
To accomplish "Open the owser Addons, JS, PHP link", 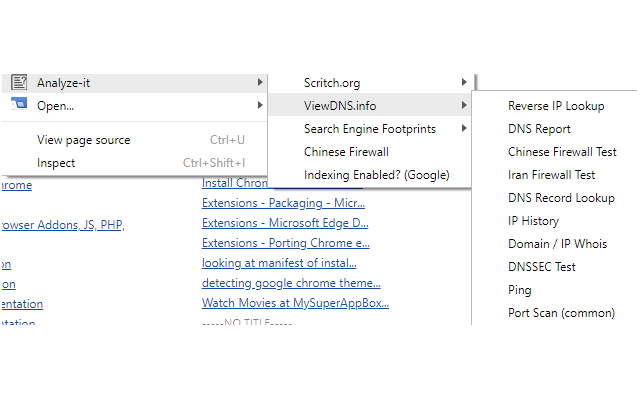I will coord(63,225).
